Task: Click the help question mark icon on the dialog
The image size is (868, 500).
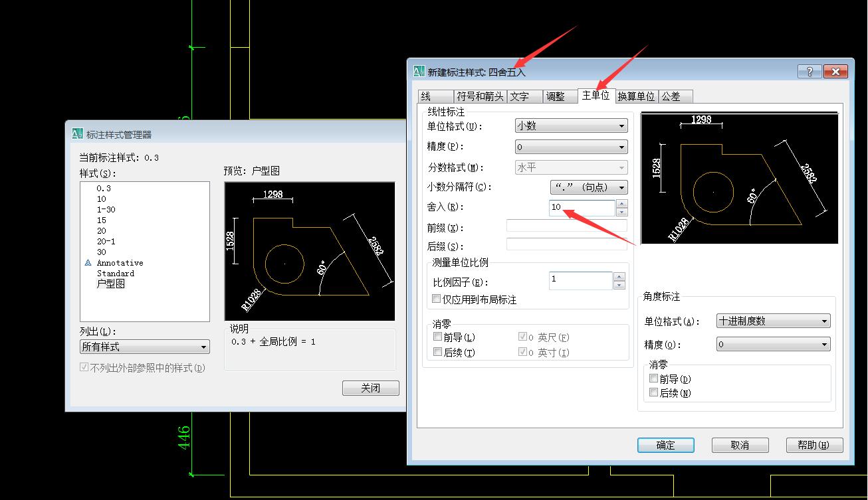Action: click(x=810, y=71)
